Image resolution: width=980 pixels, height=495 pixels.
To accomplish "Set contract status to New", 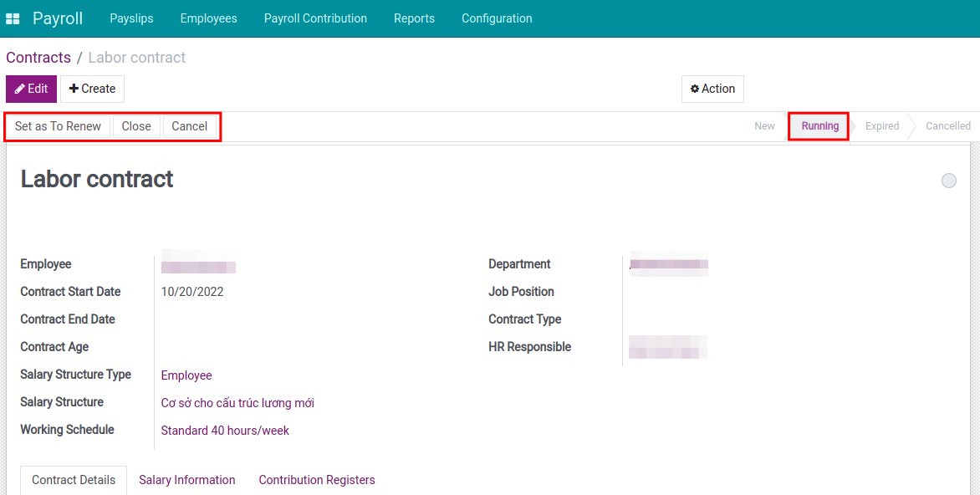I will click(x=764, y=126).
